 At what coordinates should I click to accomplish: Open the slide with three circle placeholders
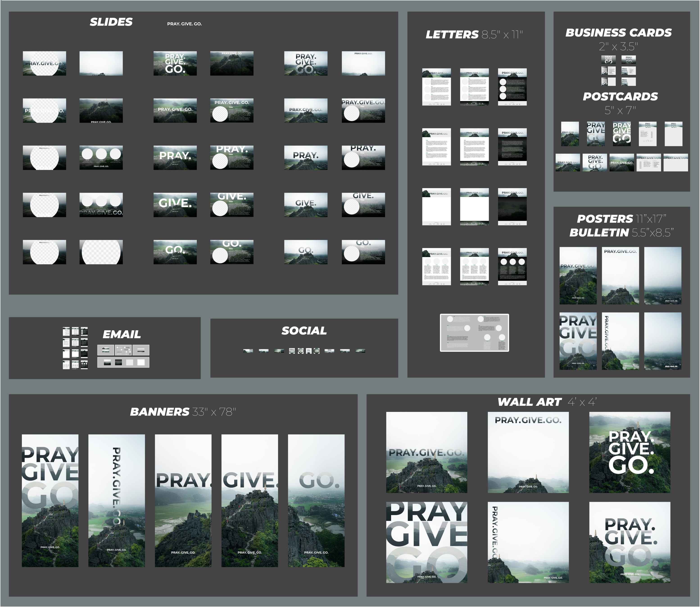tap(101, 157)
